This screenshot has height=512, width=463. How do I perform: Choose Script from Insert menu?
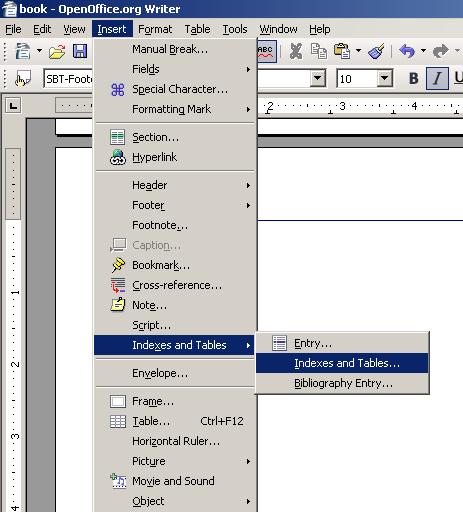(x=175, y=325)
